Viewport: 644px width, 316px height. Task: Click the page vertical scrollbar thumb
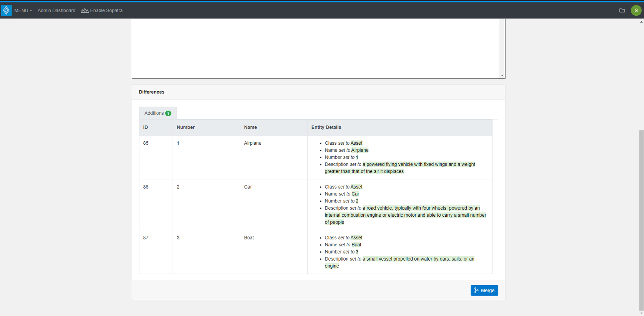[641, 220]
